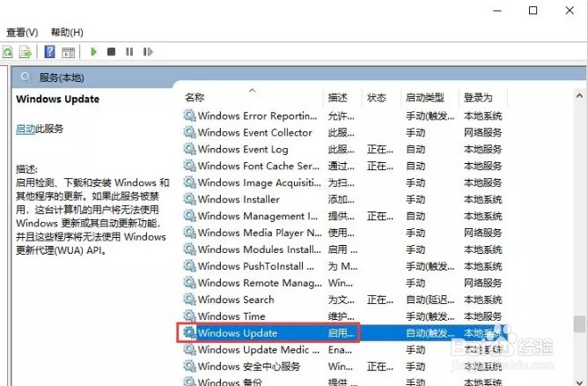
Task: Click the vertical scrollbar thumb
Action: tap(580, 324)
